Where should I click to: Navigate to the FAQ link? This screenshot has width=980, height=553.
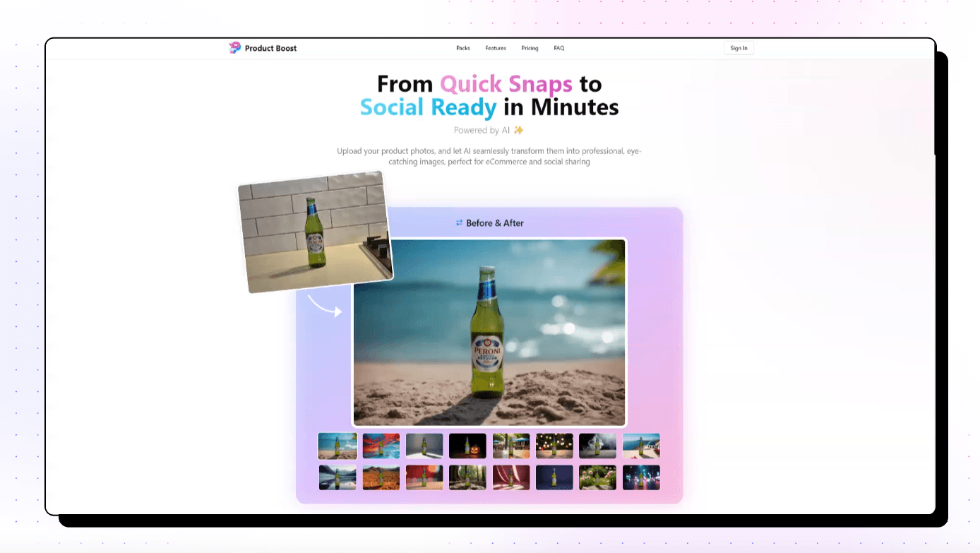(x=559, y=48)
